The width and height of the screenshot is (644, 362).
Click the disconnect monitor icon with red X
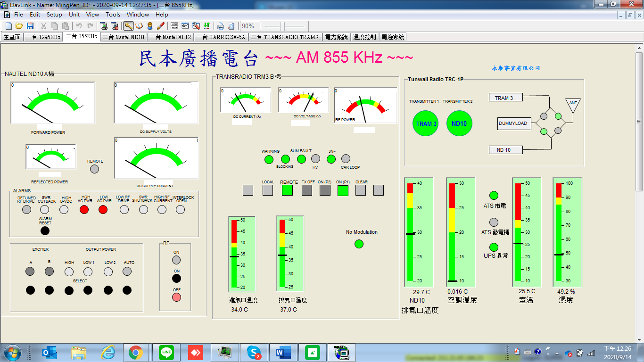[x=115, y=26]
